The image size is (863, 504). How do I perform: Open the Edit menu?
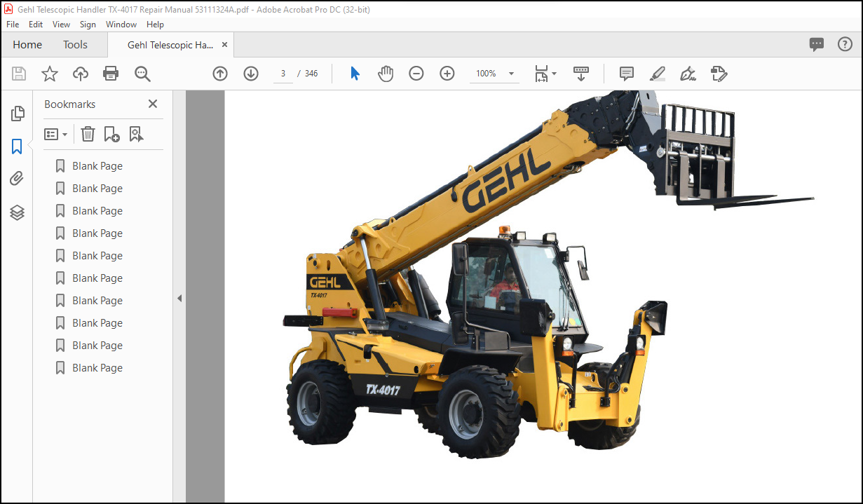point(36,24)
